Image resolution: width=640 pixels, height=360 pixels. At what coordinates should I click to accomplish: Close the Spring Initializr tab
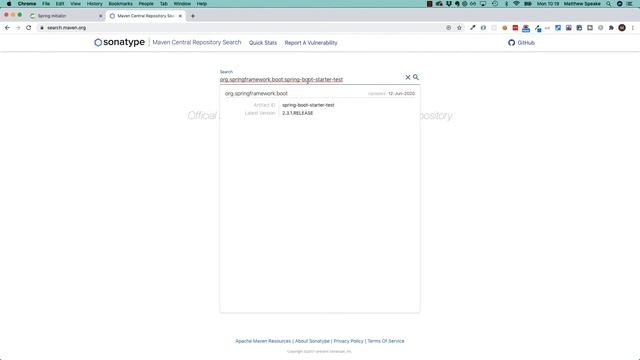tap(100, 16)
